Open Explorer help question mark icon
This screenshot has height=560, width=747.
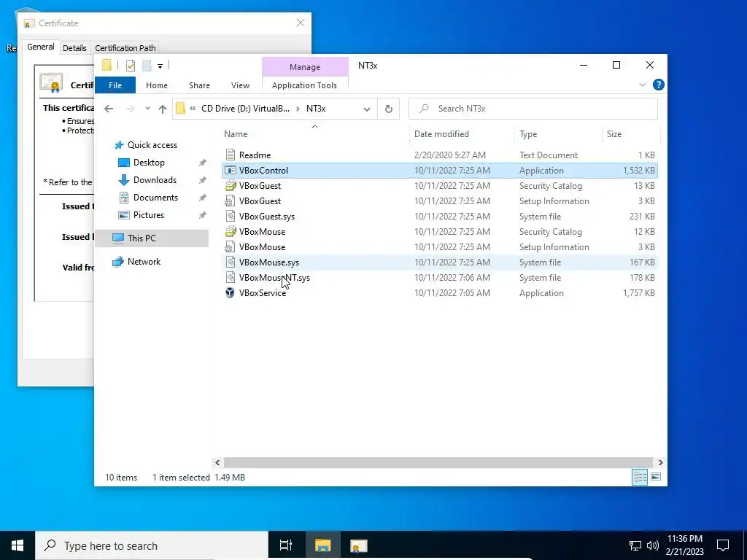(x=659, y=85)
